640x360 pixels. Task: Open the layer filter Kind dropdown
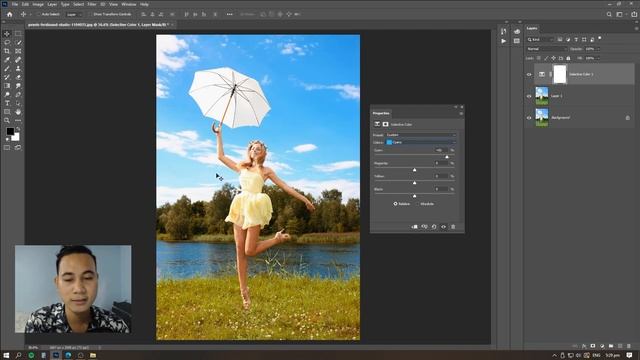tap(540, 40)
